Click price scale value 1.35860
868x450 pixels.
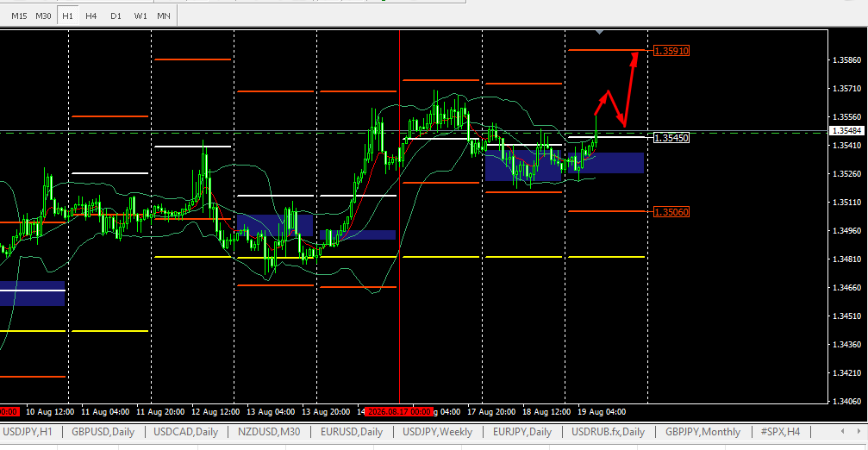pyautogui.click(x=847, y=59)
